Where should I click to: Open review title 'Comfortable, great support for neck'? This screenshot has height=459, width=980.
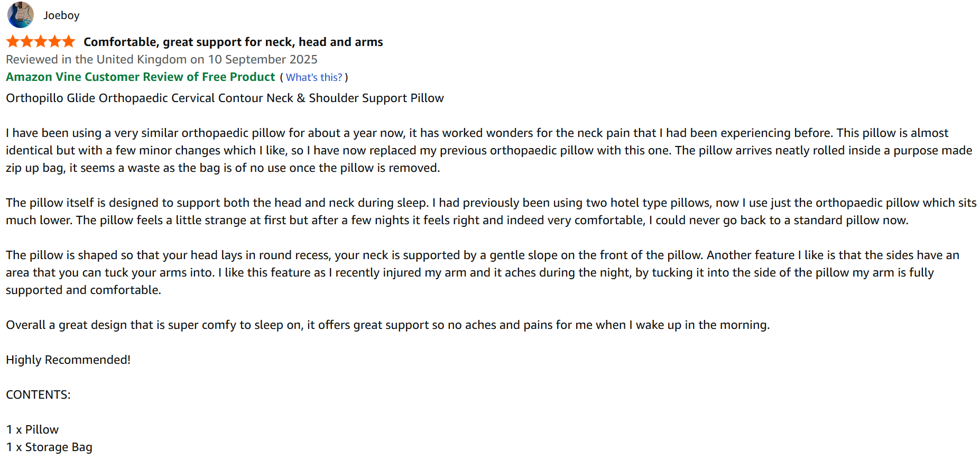233,42
